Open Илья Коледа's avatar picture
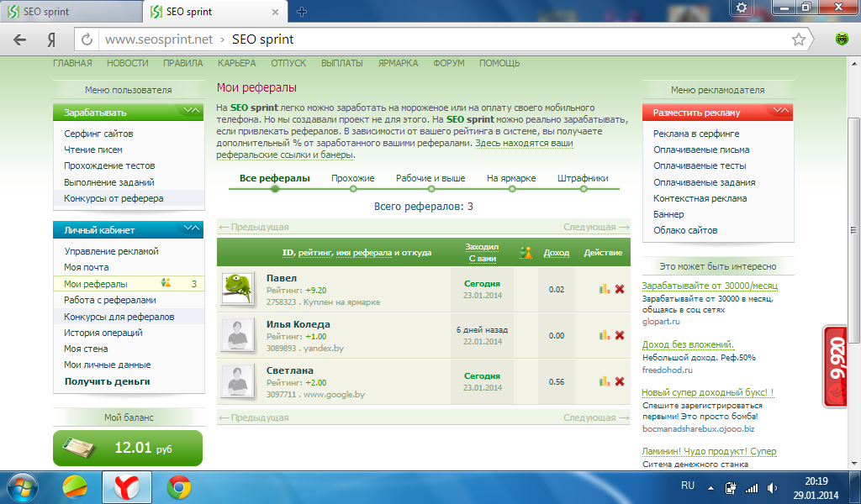Image resolution: width=861 pixels, height=504 pixels. (238, 334)
